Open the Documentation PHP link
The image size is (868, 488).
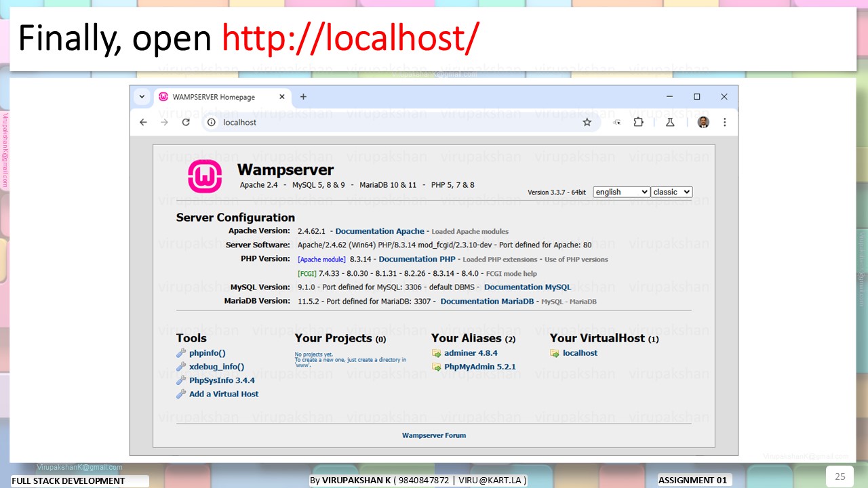[x=417, y=259]
